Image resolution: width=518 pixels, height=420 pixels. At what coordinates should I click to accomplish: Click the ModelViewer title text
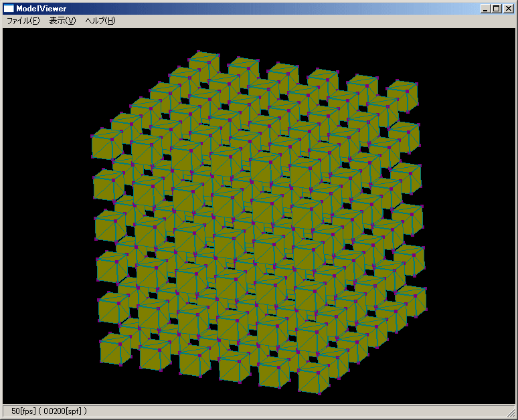(41, 9)
